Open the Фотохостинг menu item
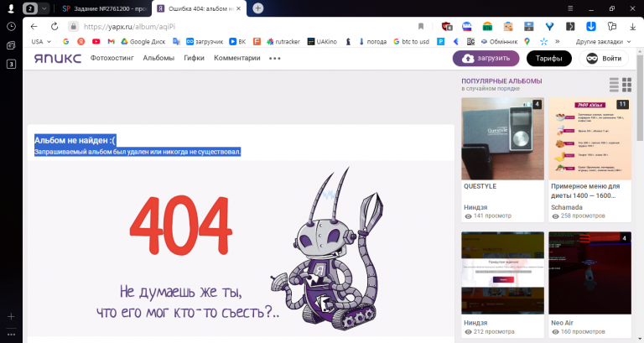 (x=112, y=58)
